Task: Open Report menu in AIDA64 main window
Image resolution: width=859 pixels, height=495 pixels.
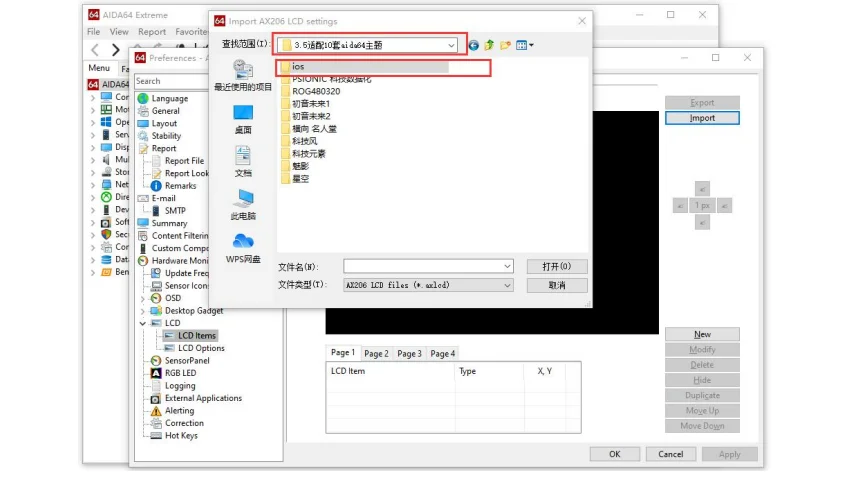Action: point(152,32)
